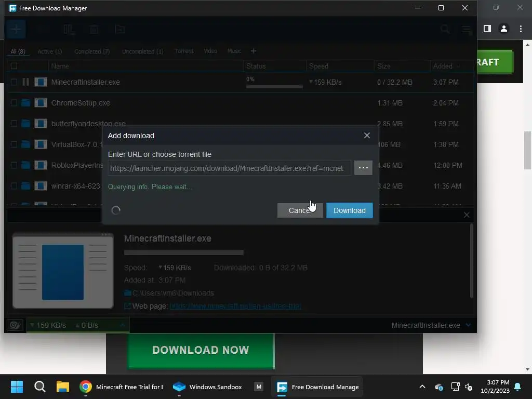532x399 pixels.
Task: Open the hamburger menu in Free Download Manager
Action: (467, 30)
